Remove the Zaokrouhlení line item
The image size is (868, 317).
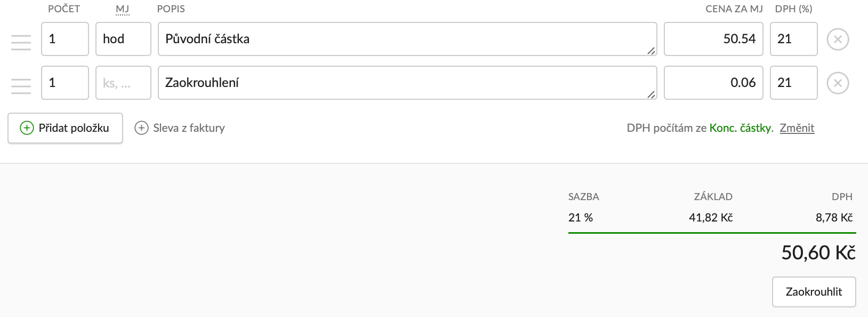[x=838, y=83]
